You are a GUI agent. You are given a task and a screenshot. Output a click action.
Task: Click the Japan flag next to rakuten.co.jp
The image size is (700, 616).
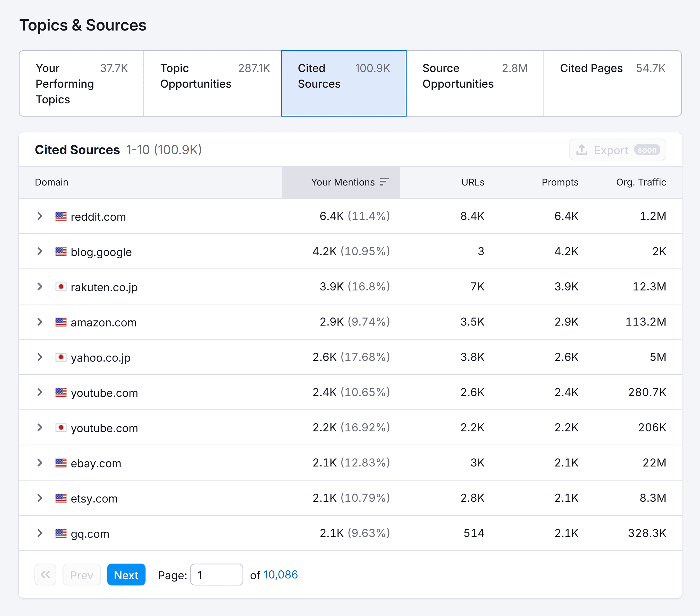[61, 287]
